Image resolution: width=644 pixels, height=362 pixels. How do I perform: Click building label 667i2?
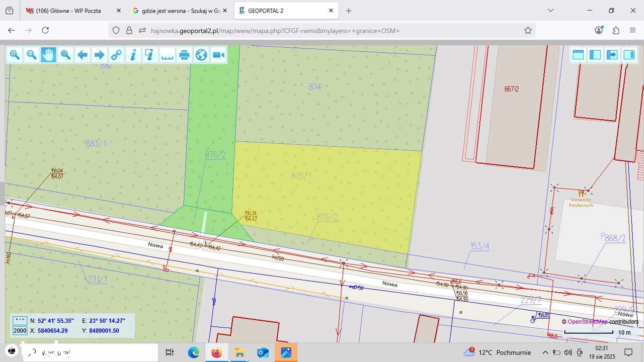point(512,89)
